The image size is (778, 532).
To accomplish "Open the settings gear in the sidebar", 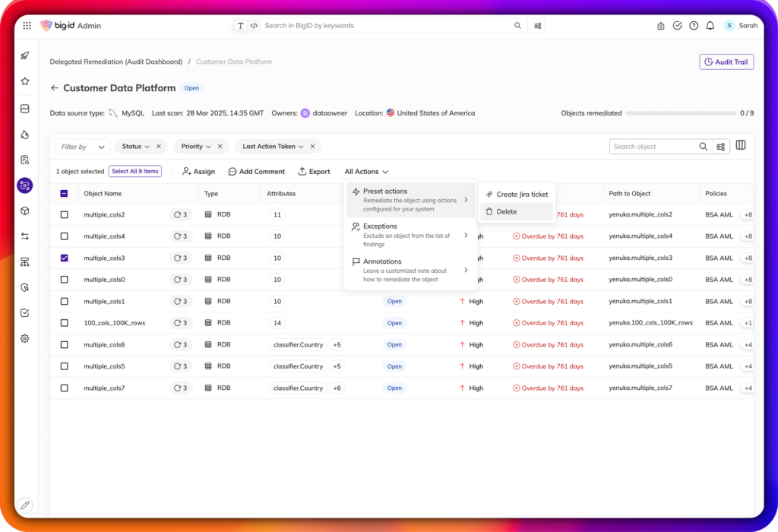I will (x=25, y=338).
